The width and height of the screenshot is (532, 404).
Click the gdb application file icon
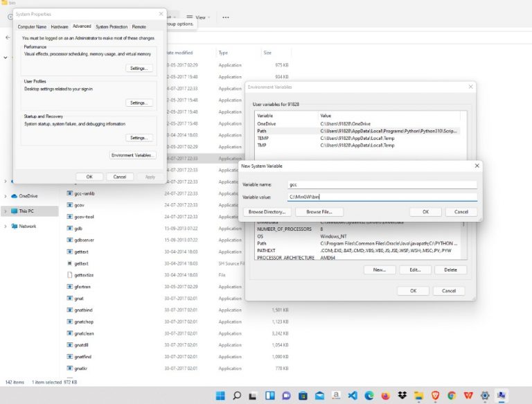70,228
